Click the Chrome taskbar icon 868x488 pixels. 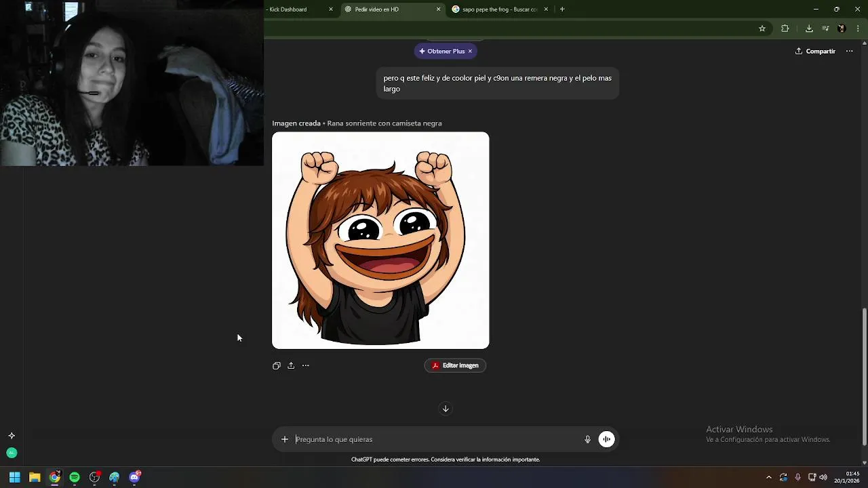pyautogui.click(x=54, y=477)
